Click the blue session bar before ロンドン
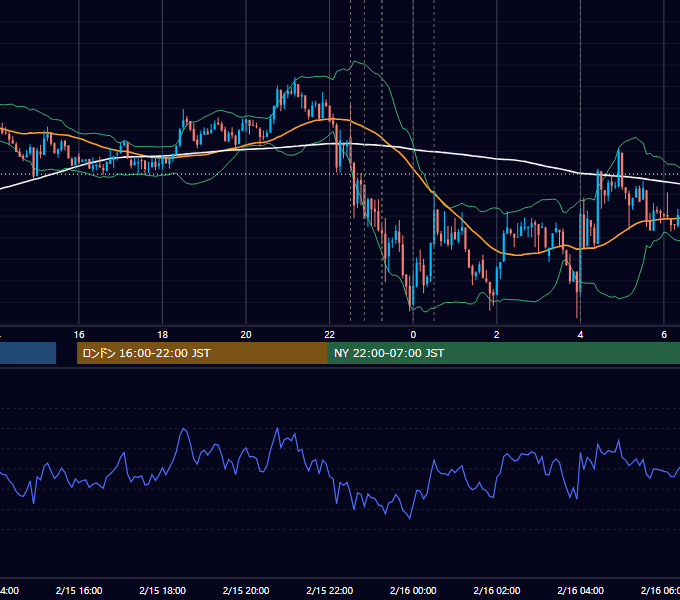 [x=28, y=353]
